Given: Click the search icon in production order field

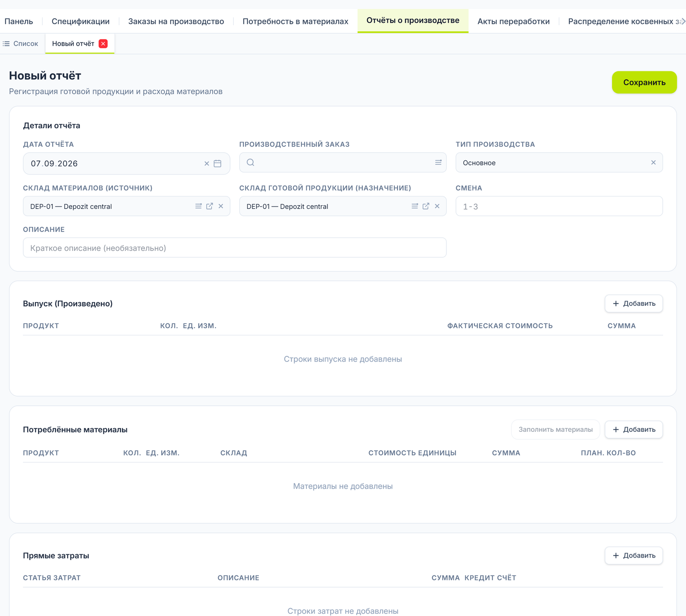Looking at the screenshot, I should 251,162.
